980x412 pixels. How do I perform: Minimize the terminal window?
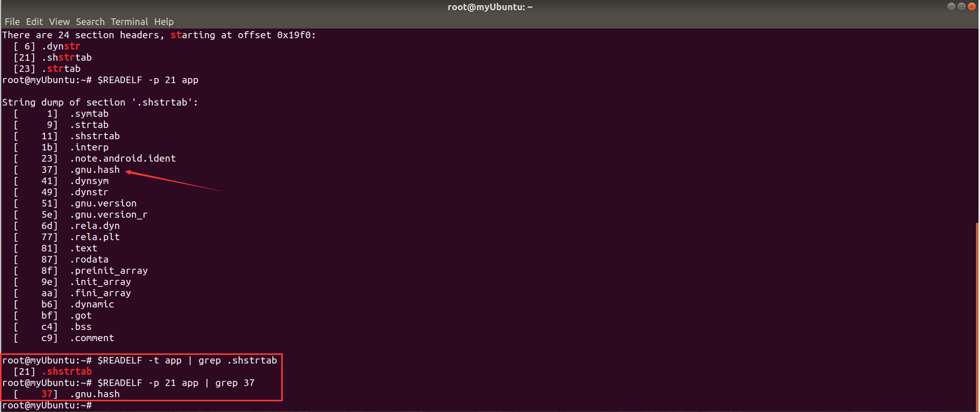(951, 7)
